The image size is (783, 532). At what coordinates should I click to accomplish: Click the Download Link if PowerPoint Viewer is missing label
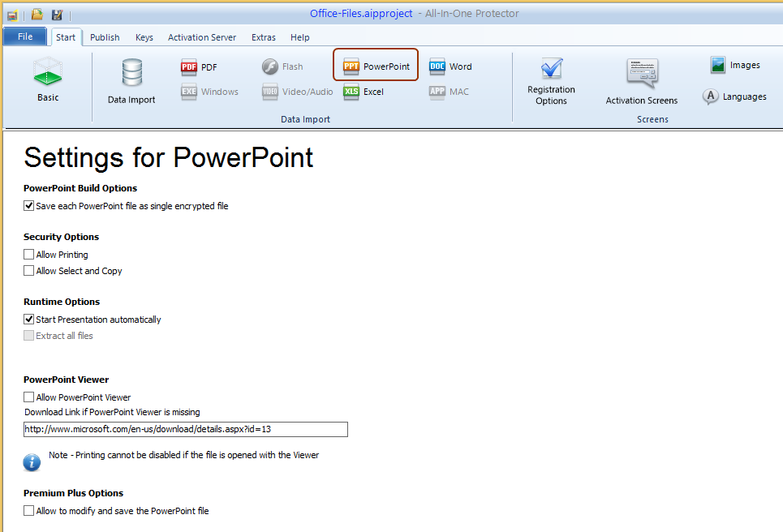point(112,412)
